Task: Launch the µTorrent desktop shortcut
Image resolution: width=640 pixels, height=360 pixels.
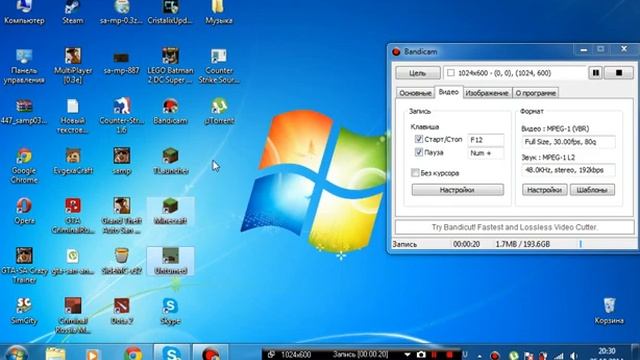Action: click(x=219, y=111)
